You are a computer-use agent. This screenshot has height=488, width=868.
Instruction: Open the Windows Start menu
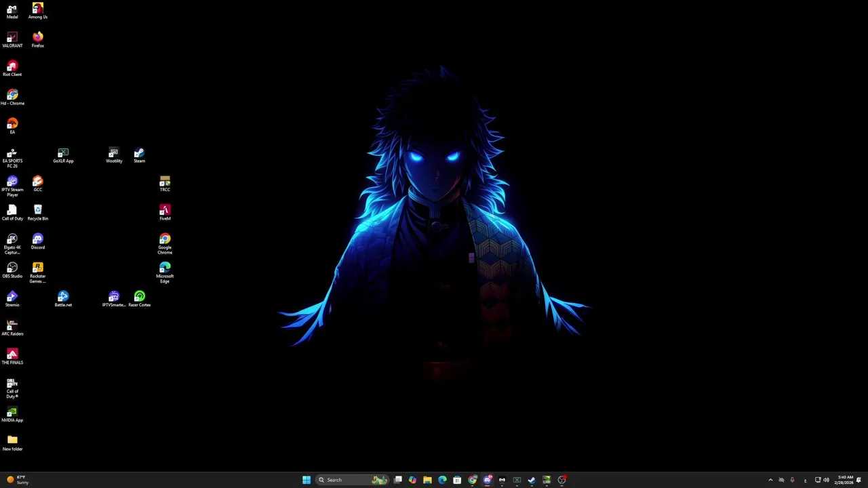[x=307, y=480]
